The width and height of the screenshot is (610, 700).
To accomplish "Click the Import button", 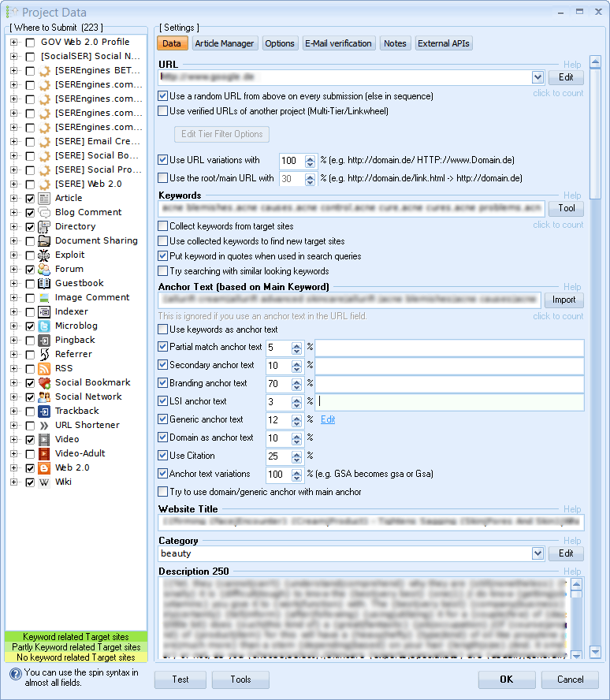I will coord(564,300).
